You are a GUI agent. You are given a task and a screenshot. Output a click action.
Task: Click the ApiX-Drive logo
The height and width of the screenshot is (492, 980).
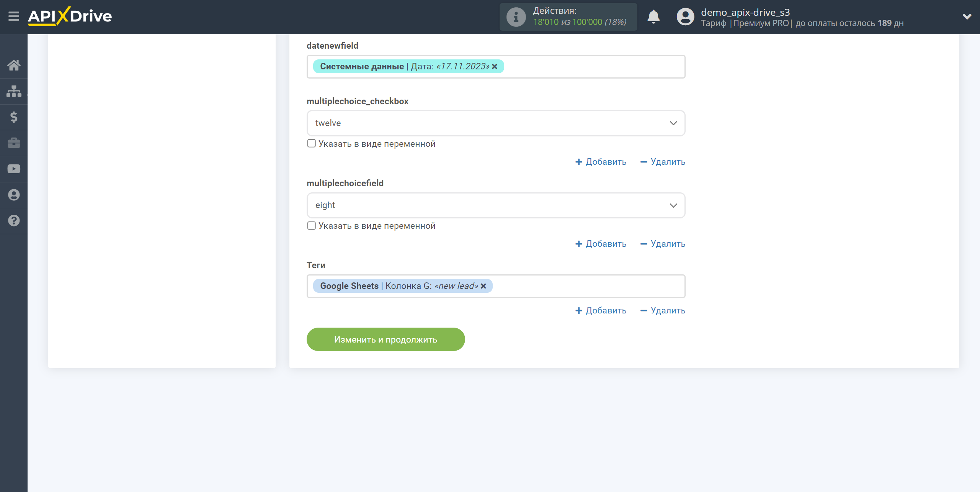click(70, 16)
